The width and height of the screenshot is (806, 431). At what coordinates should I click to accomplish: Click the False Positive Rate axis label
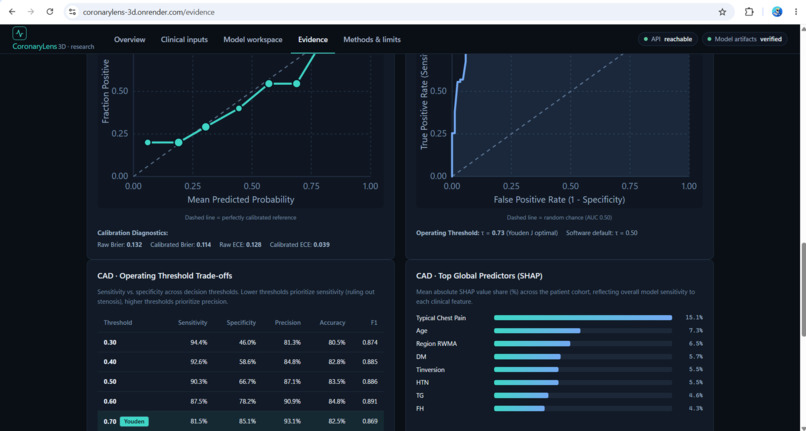click(x=559, y=200)
